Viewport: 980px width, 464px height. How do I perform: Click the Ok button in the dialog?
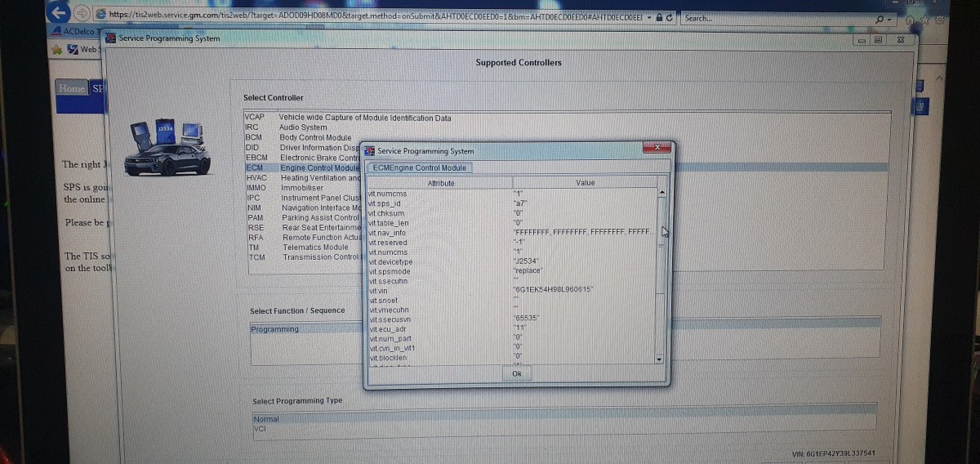coord(516,373)
